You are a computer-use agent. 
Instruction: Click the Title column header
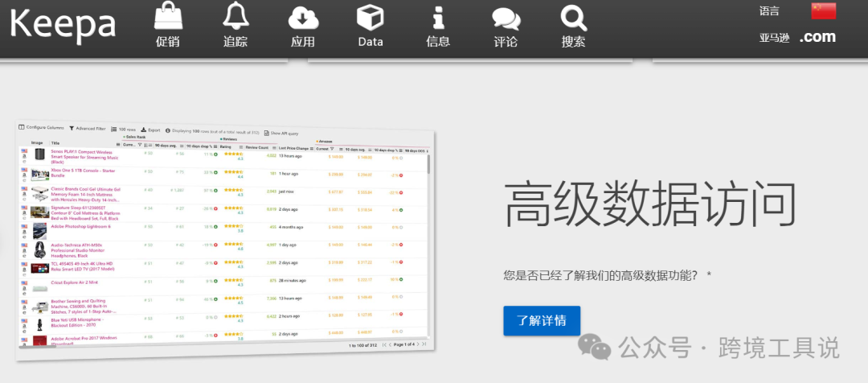[55, 143]
